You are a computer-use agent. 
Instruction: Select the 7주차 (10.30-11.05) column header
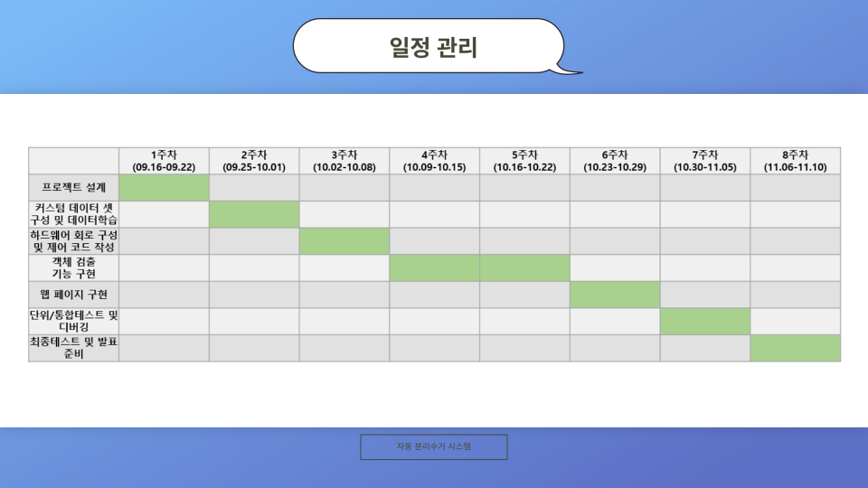tap(705, 161)
